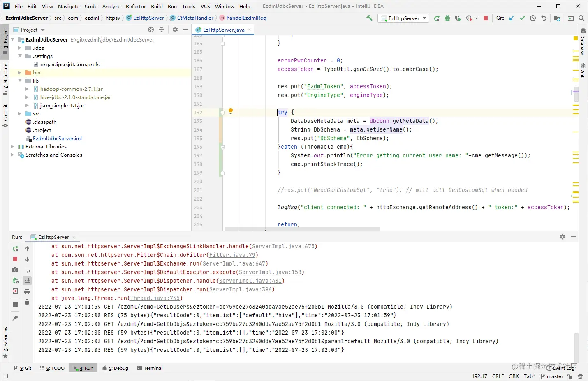Toggle soft-wrap in the Run console
Viewport: 588px width, 381px height.
(x=27, y=270)
